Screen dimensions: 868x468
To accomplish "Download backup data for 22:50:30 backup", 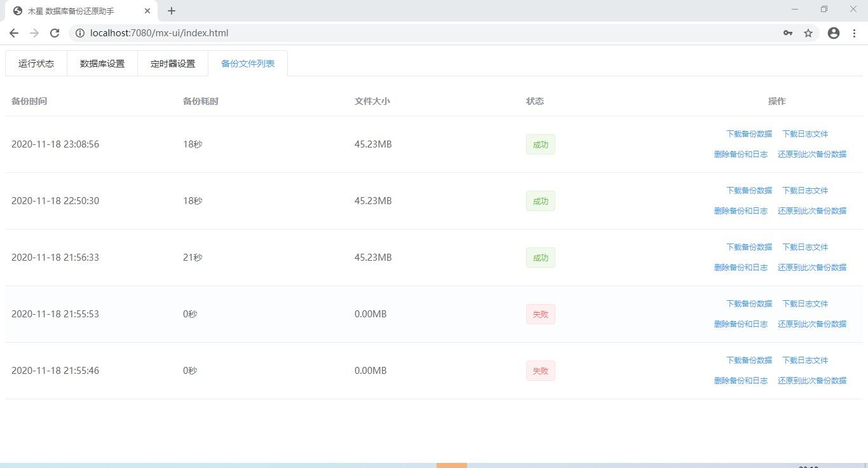I will click(x=749, y=191).
